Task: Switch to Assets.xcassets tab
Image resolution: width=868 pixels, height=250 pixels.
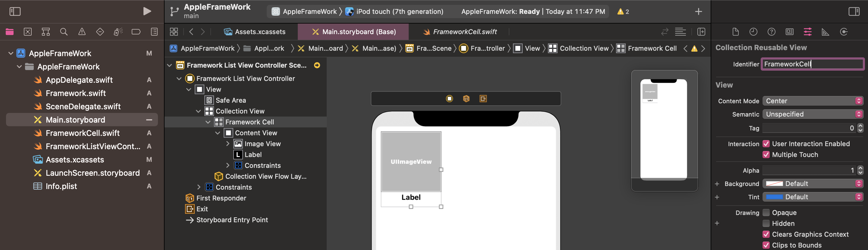Action: (254, 32)
